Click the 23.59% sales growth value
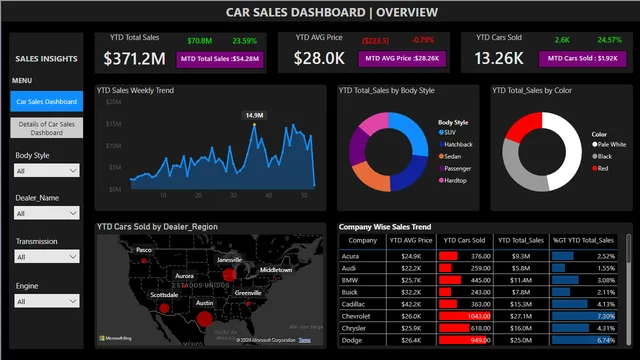The height and width of the screenshot is (360, 640). click(244, 41)
